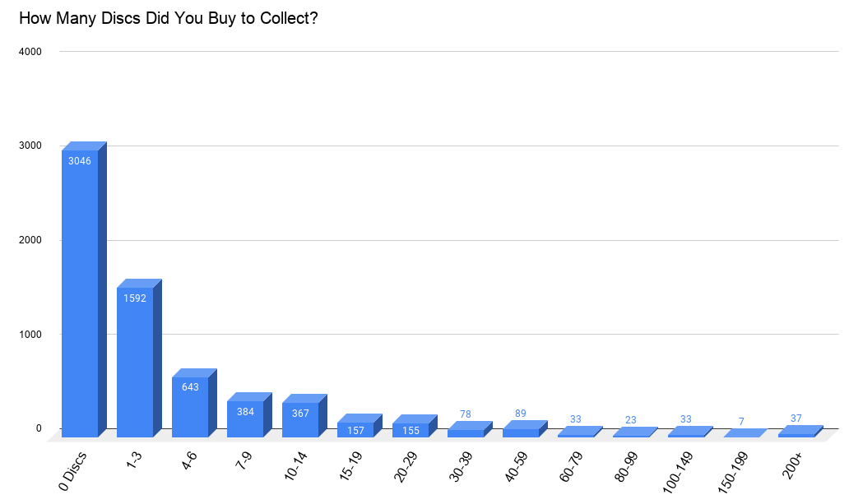Select the 100-149 axis label
The height and width of the screenshot is (504, 849).
(678, 472)
